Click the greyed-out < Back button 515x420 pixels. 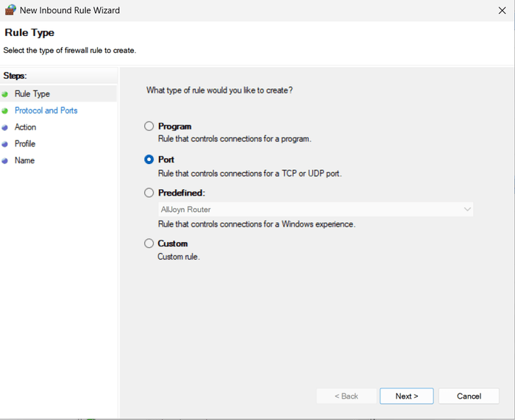[346, 396]
